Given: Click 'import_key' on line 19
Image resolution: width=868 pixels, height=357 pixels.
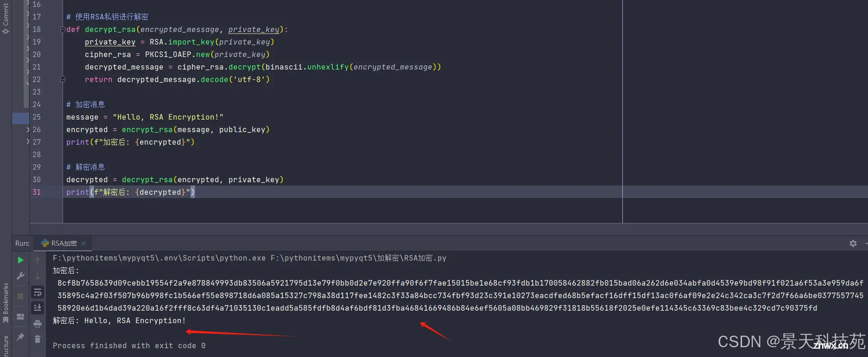Looking at the screenshot, I should click(x=191, y=42).
